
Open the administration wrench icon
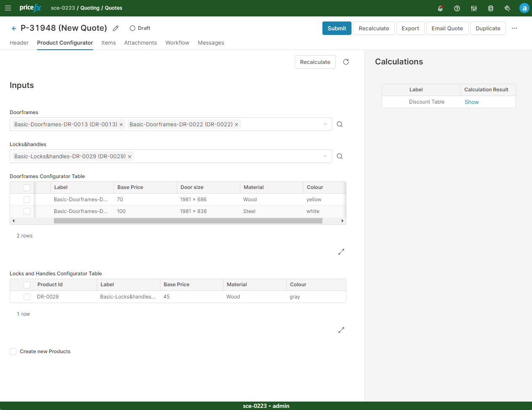click(508, 8)
